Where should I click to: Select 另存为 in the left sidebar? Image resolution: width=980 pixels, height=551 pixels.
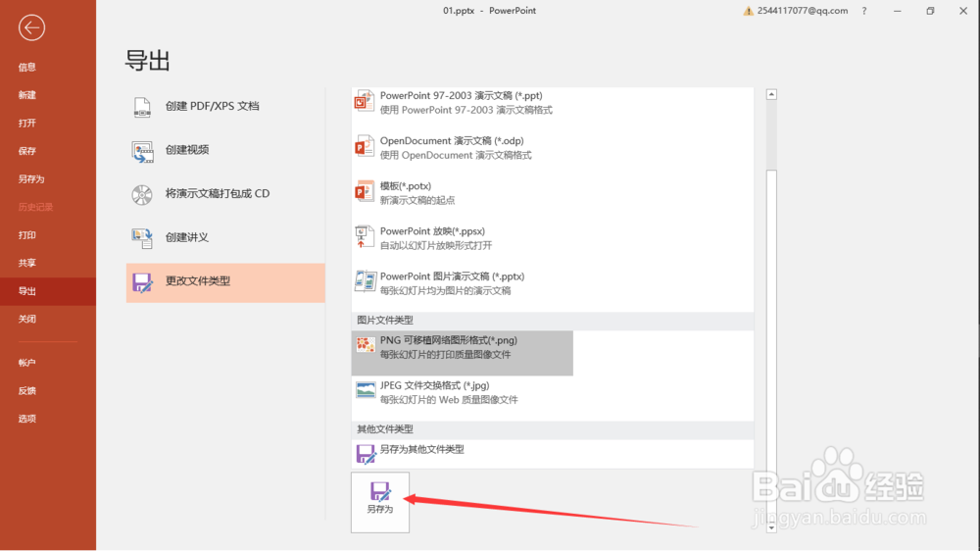pyautogui.click(x=31, y=178)
